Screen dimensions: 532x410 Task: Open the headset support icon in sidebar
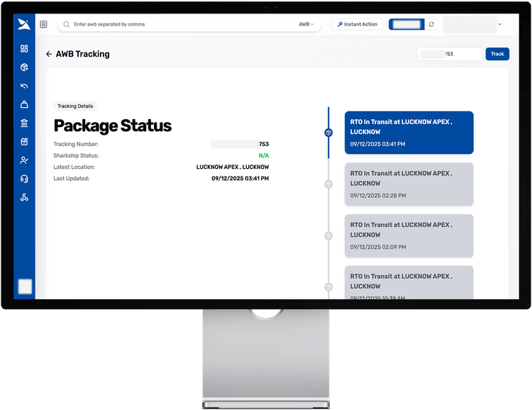[x=24, y=179]
